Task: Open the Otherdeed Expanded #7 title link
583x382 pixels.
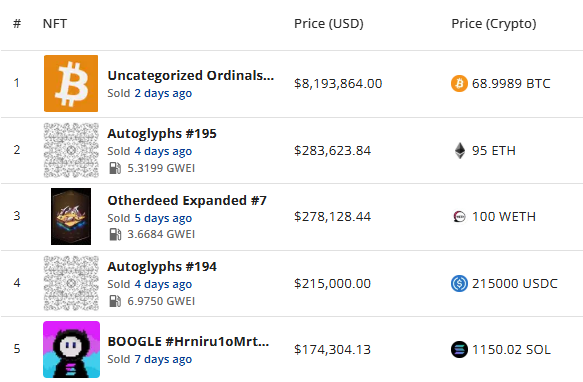Action: pyautogui.click(x=187, y=200)
